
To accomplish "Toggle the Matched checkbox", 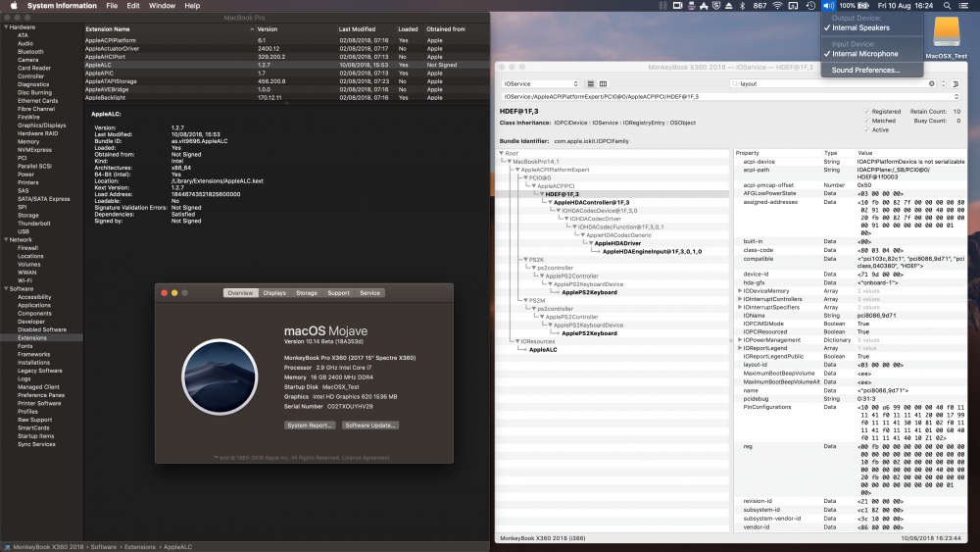I will pyautogui.click(x=867, y=121).
